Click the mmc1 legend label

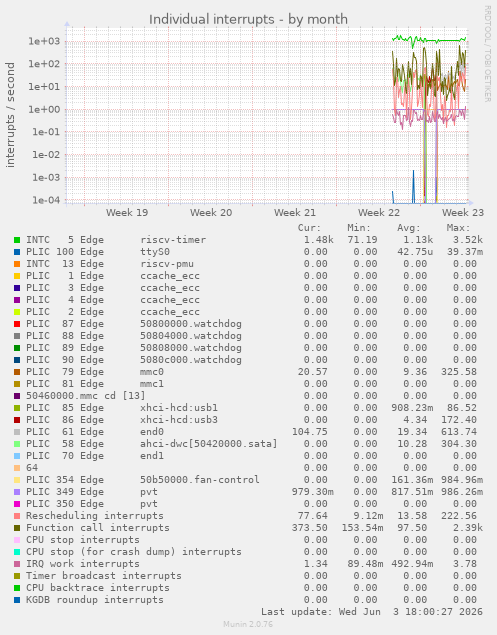click(x=152, y=384)
